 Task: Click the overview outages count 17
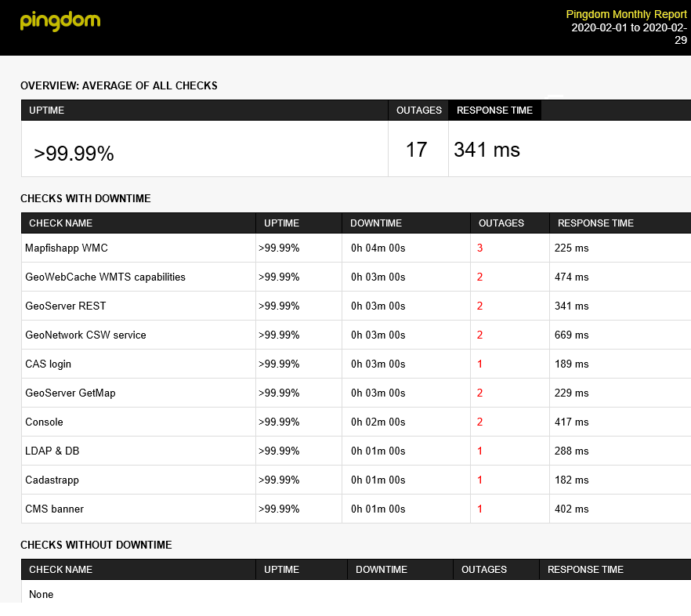[x=417, y=150]
